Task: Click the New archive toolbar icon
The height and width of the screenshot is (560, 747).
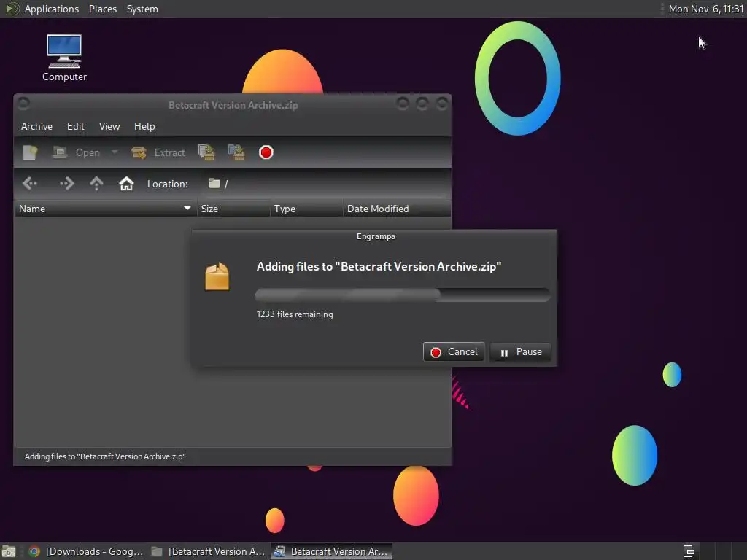Action: point(30,152)
